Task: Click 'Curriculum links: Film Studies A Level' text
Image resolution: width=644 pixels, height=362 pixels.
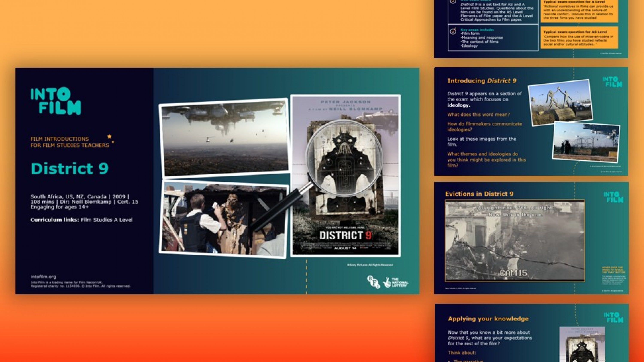Action: (82, 220)
